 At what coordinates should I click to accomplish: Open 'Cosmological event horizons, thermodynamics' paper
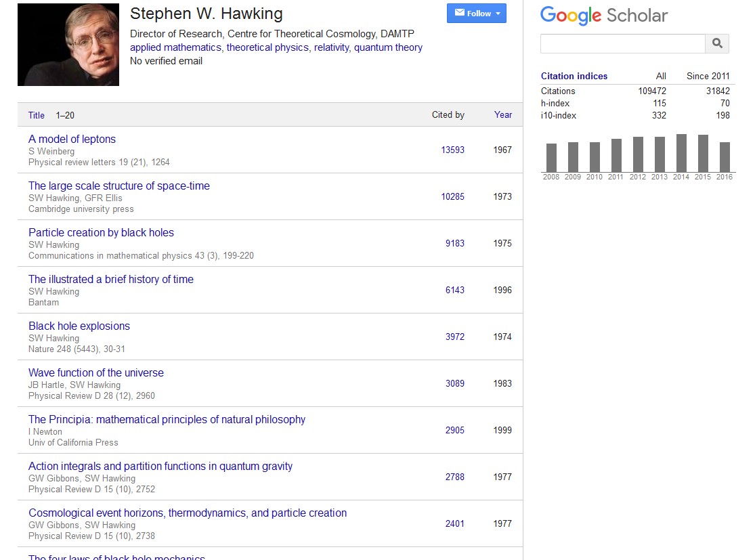188,513
